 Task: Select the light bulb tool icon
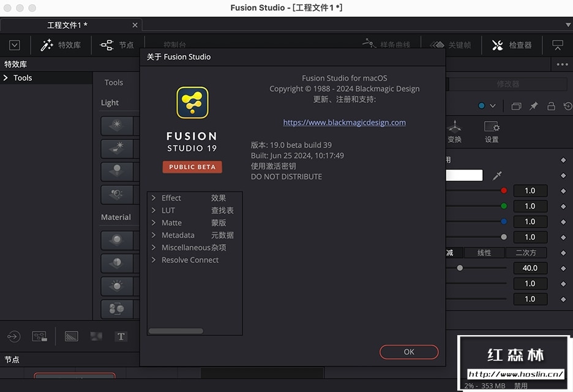117,172
